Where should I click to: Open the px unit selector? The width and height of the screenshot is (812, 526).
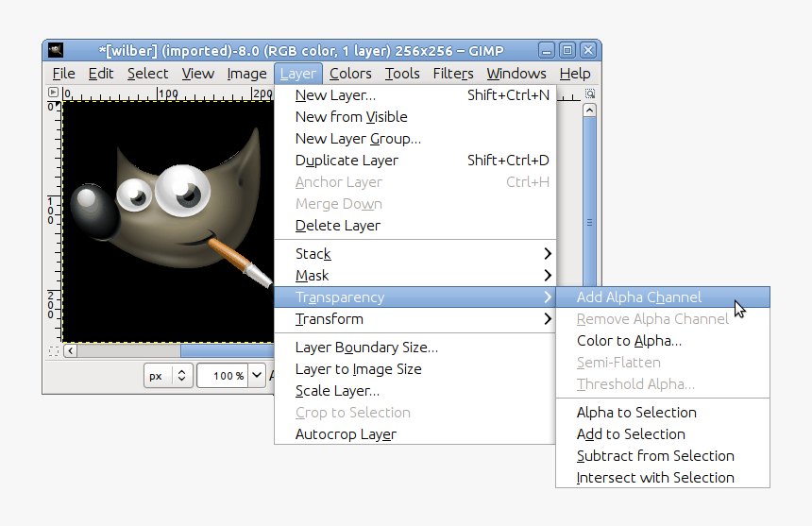click(x=168, y=376)
